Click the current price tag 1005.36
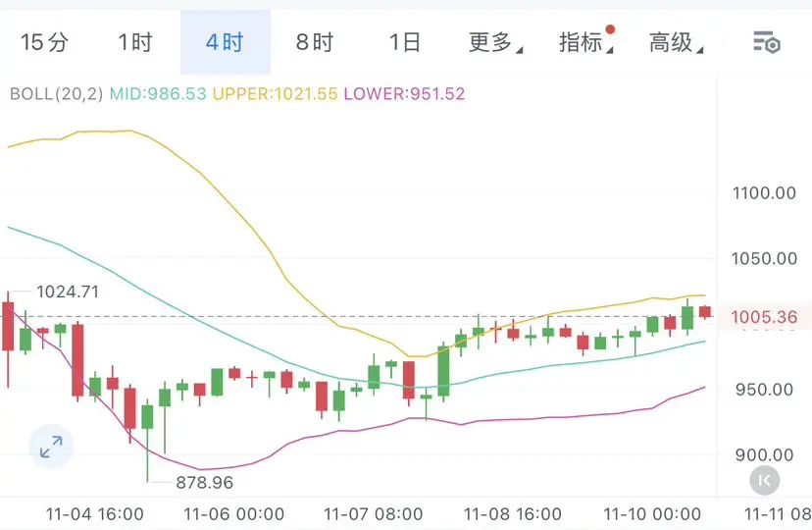 coord(764,317)
